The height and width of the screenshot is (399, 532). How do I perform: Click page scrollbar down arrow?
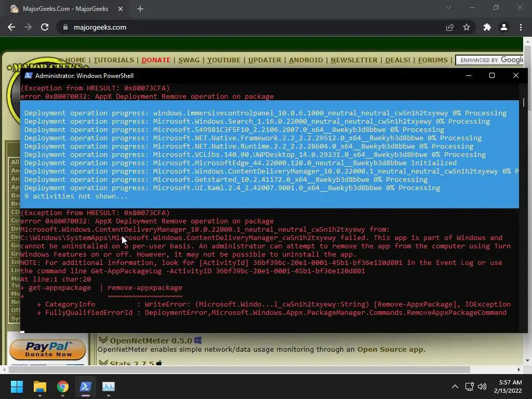coord(527,361)
